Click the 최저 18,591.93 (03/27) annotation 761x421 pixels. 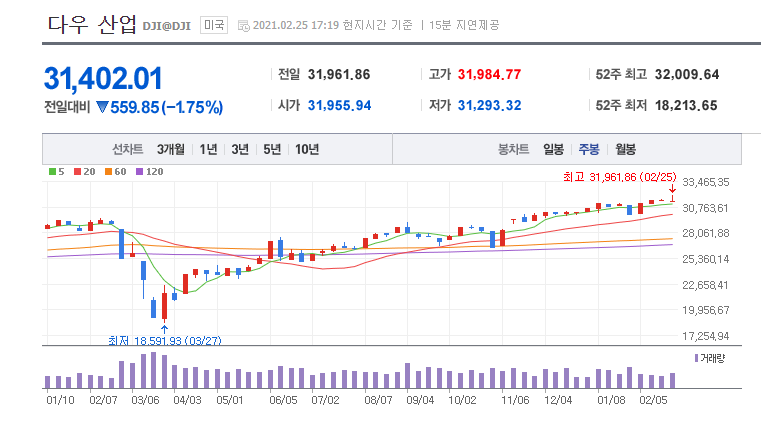(x=165, y=340)
